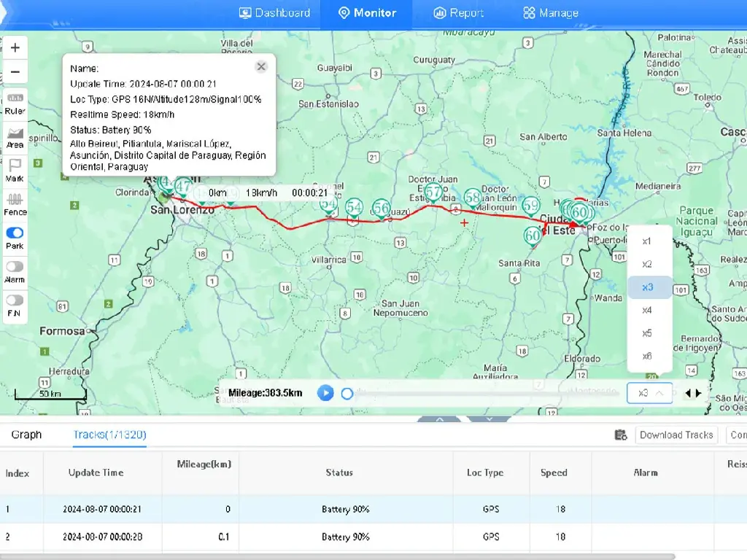This screenshot has height=560, width=747.
Task: Open the playback speed dropdown showing x3
Action: click(646, 393)
